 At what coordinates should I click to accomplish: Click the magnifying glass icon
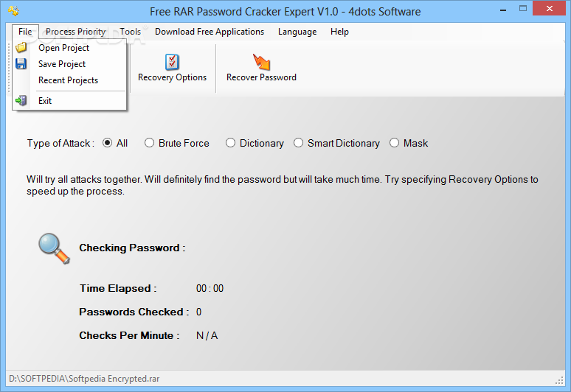point(55,248)
